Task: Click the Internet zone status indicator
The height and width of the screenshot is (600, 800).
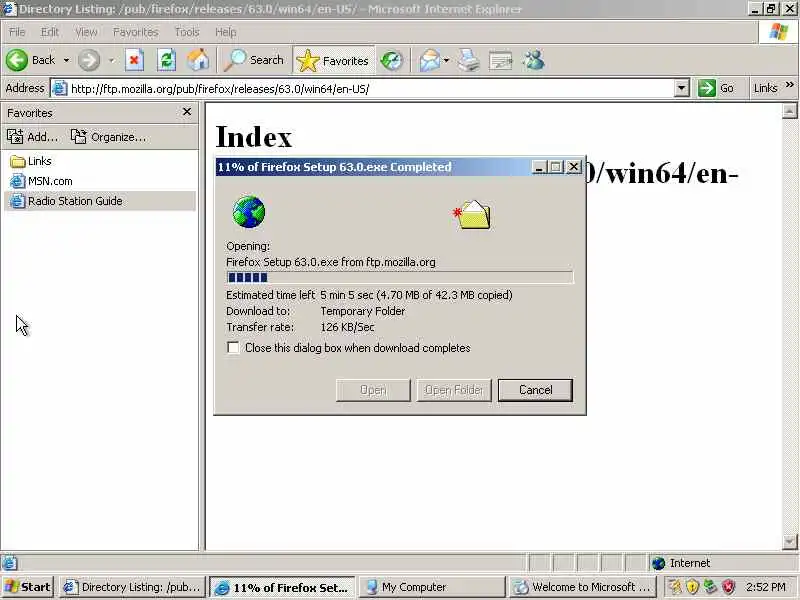Action: pyautogui.click(x=681, y=563)
